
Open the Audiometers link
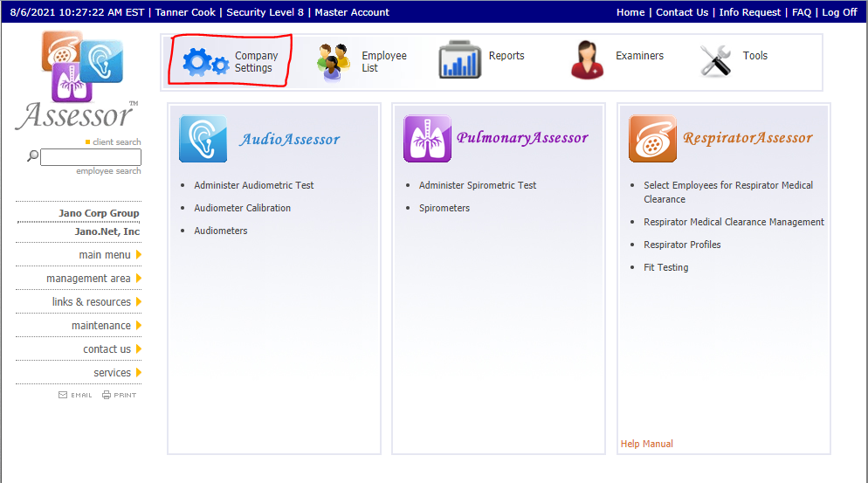(x=220, y=231)
